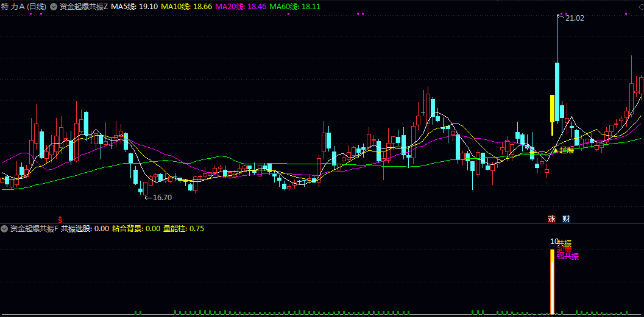This screenshot has height=317, width=644.
Task: Open the red 涨 event icon
Action: pos(551,218)
